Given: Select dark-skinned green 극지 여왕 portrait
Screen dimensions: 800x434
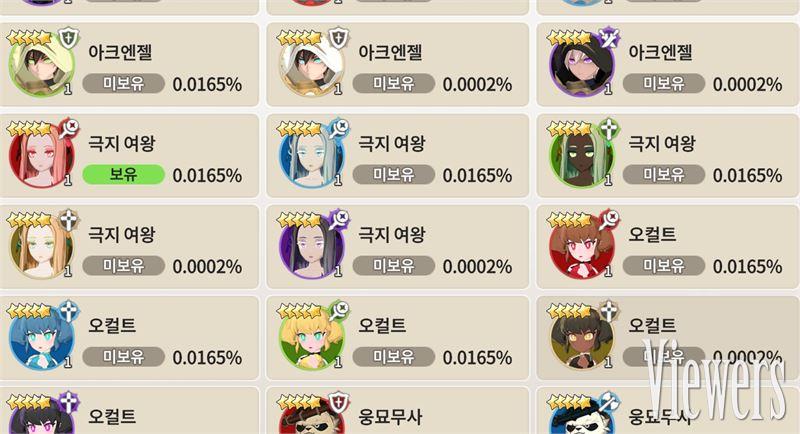Looking at the screenshot, I should tap(582, 157).
